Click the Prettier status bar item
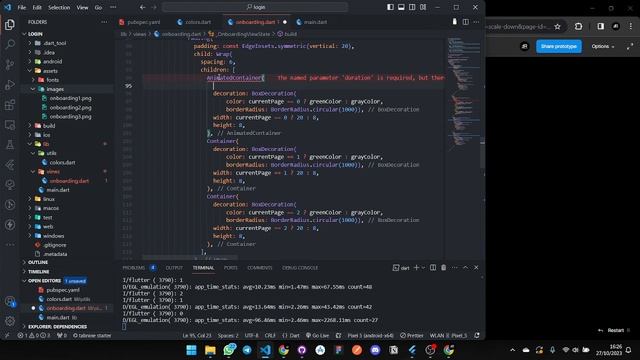This screenshot has height=360, width=640. (x=412, y=336)
